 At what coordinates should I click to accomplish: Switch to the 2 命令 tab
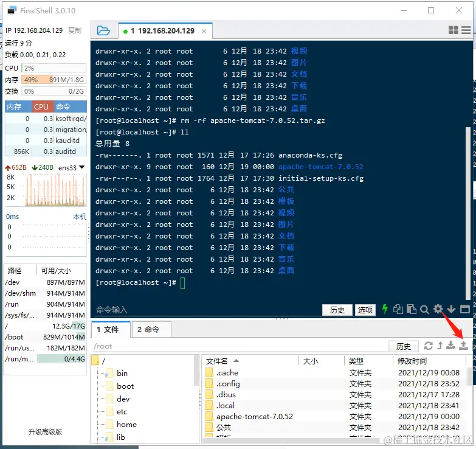151,329
